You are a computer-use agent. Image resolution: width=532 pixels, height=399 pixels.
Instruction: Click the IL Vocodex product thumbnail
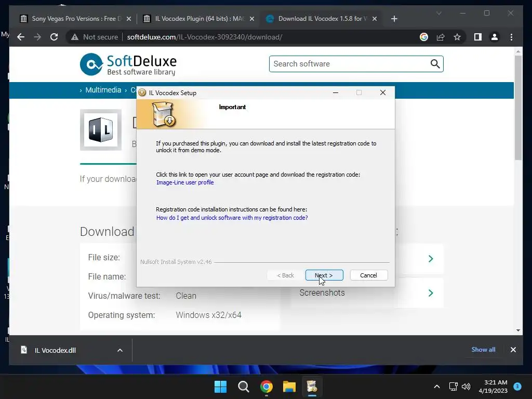(x=101, y=129)
